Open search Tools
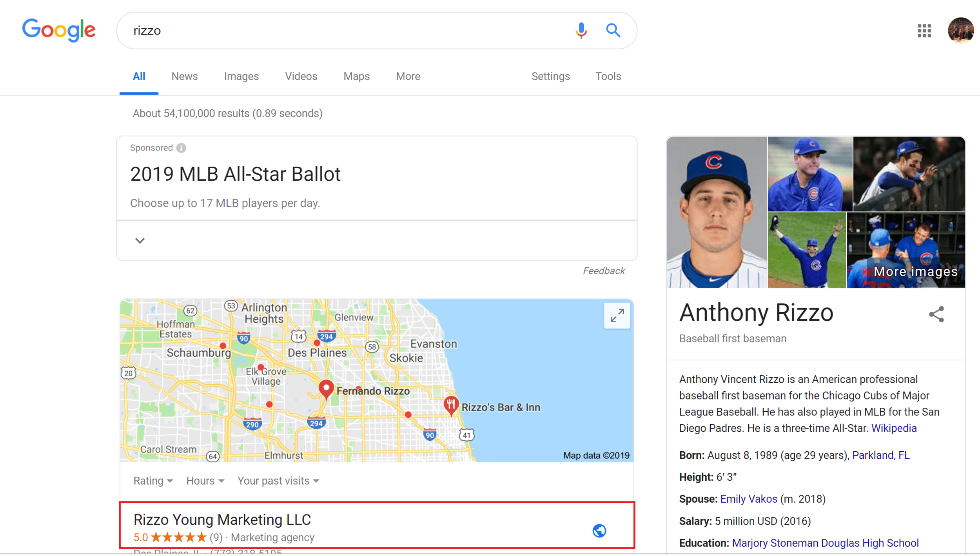The image size is (980, 556). (608, 76)
